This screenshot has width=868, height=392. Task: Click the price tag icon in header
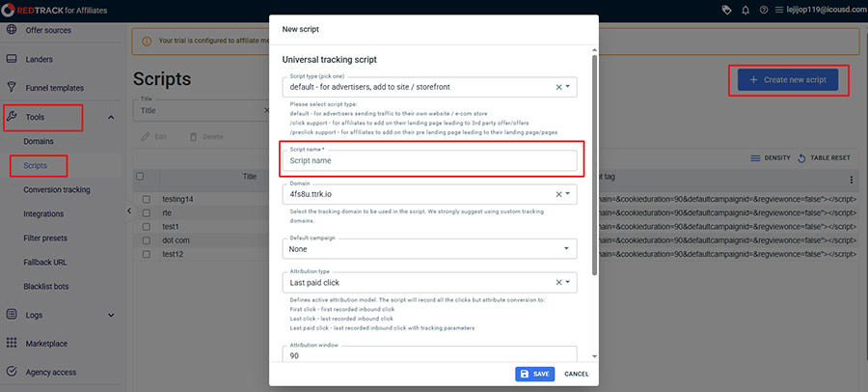point(726,10)
